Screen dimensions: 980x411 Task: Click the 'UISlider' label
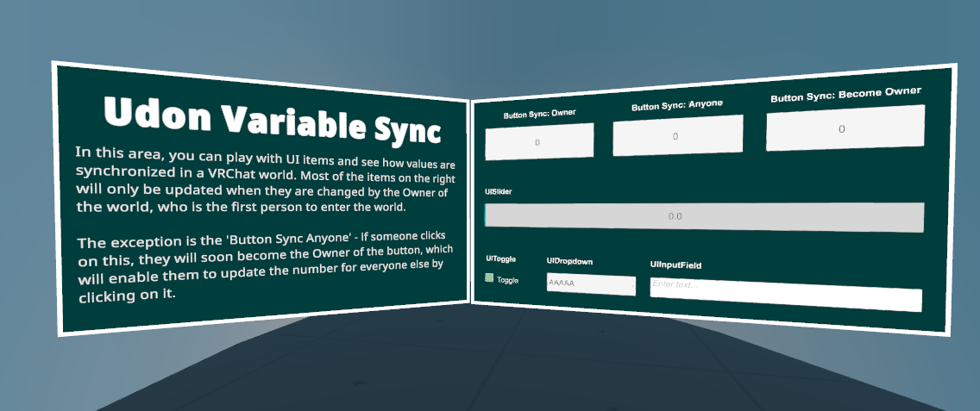click(x=498, y=192)
